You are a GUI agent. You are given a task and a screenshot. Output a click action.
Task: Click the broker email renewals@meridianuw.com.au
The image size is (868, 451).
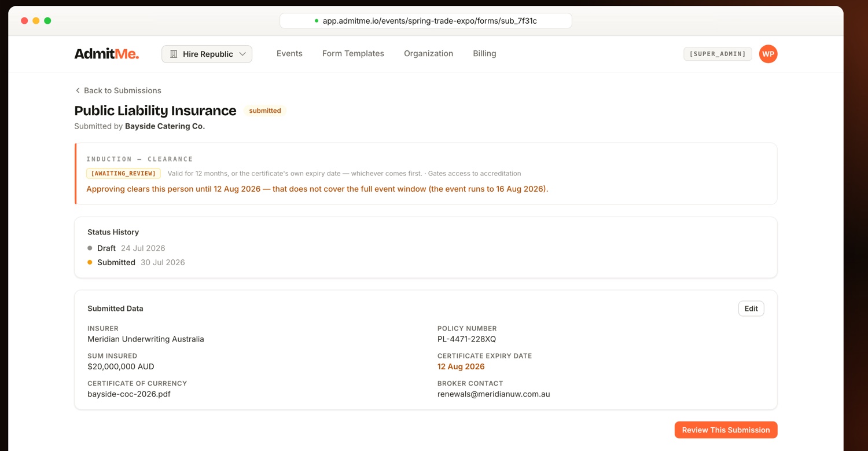pyautogui.click(x=494, y=394)
